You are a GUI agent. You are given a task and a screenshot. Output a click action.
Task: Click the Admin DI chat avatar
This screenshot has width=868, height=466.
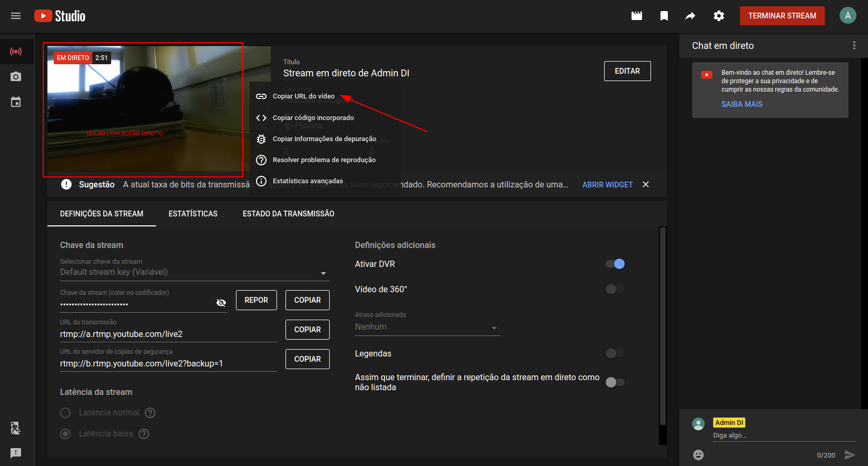click(698, 424)
